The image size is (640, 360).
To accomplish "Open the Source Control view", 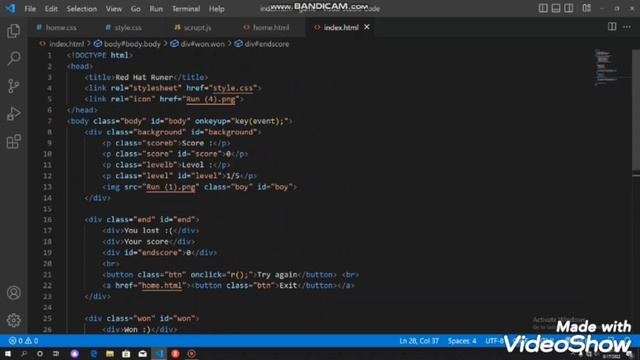I will [13, 86].
